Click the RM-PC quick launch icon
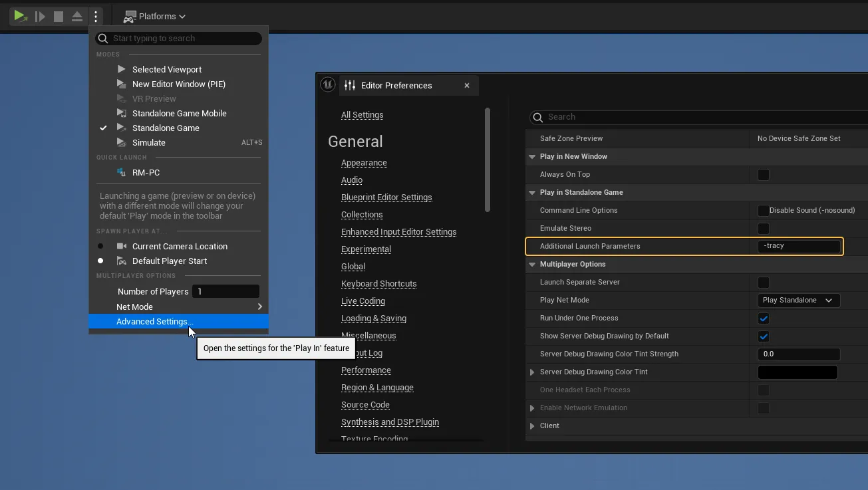The height and width of the screenshot is (490, 868). (121, 172)
